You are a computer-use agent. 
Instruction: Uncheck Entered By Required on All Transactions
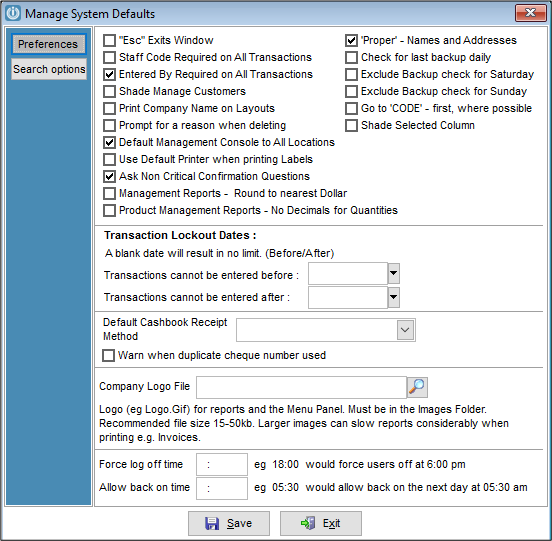[109, 74]
